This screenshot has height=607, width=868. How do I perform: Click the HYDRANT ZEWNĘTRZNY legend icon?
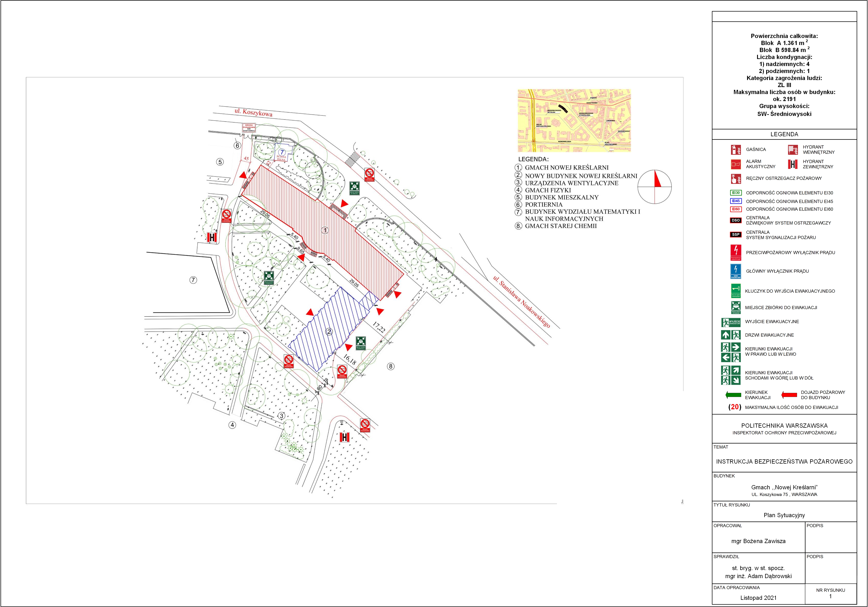(793, 164)
